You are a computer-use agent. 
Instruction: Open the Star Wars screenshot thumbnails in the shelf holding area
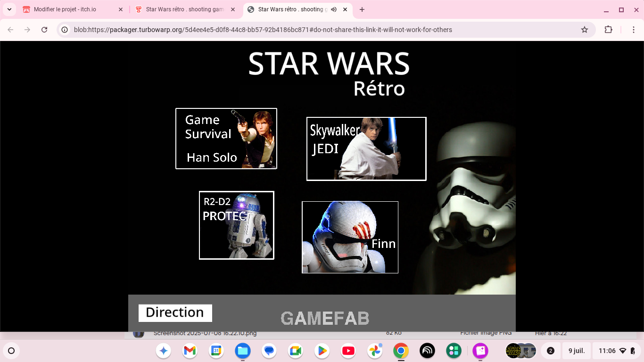[521, 351]
